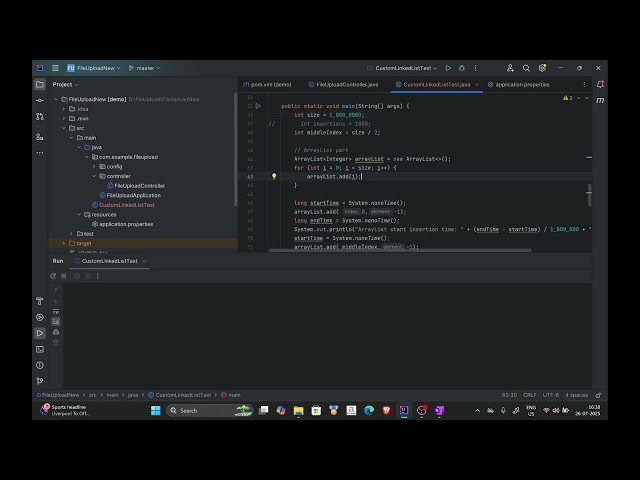Click the gutter run arrow beside main
Screen dimensions: 640x480
tap(258, 106)
